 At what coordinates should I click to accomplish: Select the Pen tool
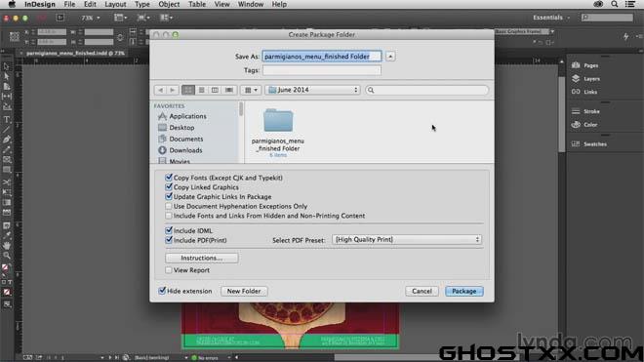pos(7,140)
